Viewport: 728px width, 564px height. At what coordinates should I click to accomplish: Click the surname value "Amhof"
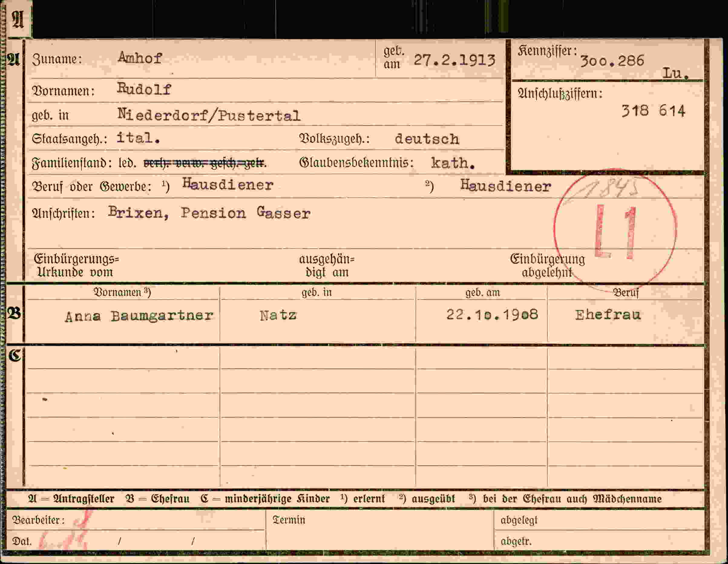coord(140,58)
